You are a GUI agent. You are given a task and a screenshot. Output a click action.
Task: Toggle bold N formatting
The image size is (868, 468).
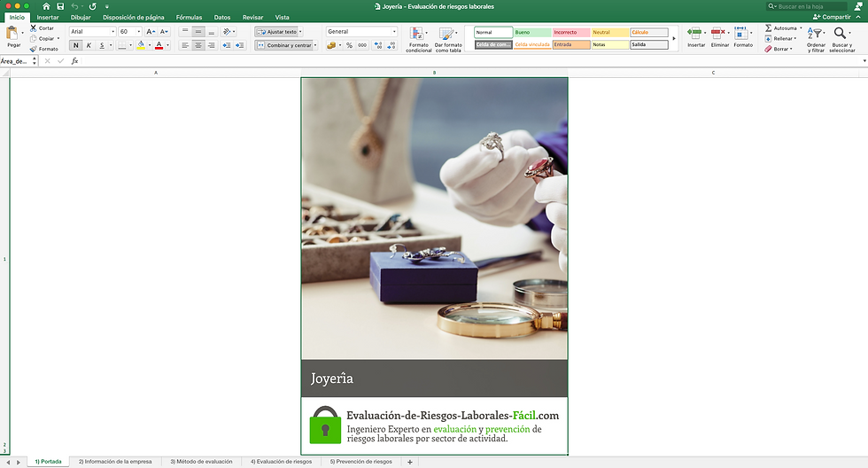click(x=76, y=45)
